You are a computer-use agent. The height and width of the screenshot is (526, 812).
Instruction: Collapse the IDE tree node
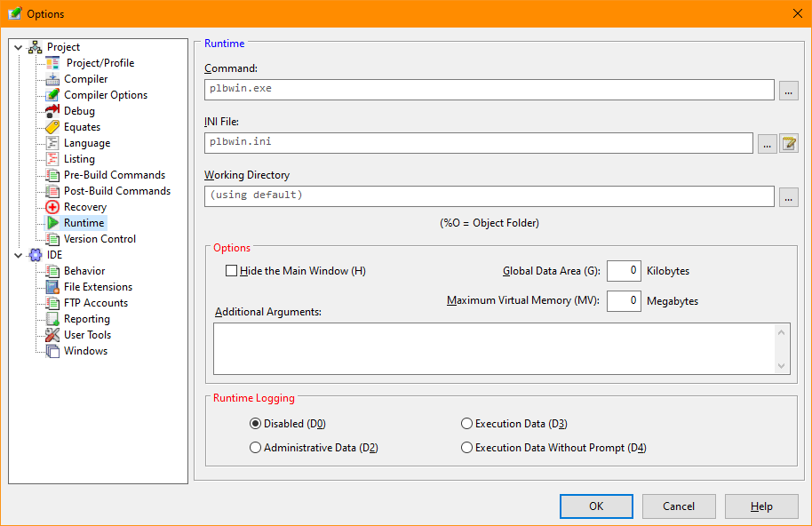(18, 255)
